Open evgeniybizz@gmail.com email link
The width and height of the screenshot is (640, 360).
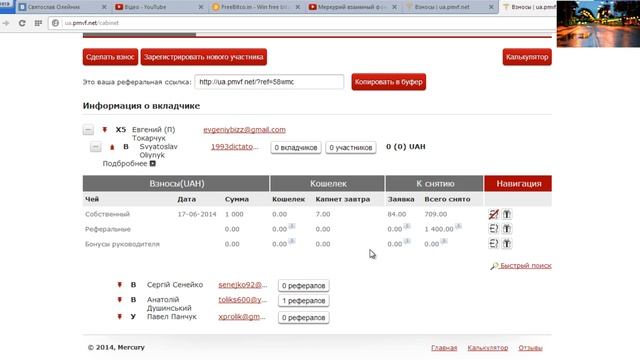(244, 130)
